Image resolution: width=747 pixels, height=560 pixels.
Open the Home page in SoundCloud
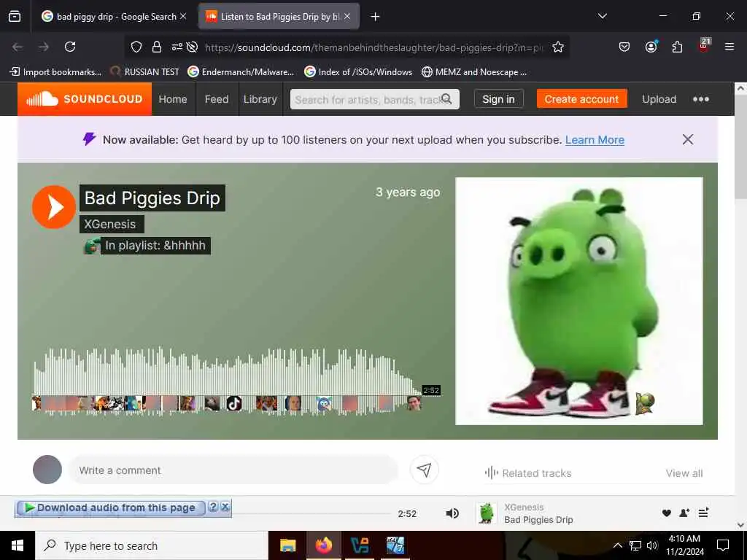172,99
